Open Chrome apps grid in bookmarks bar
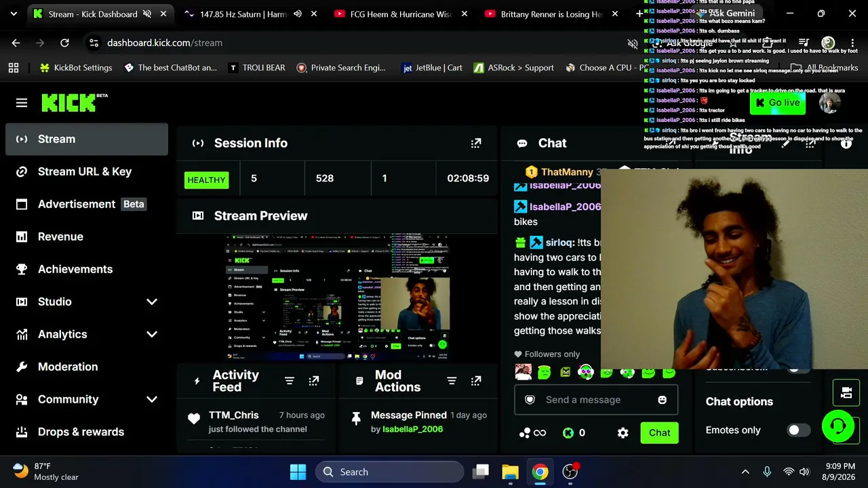Screen dimensions: 868x488 (x=14, y=68)
